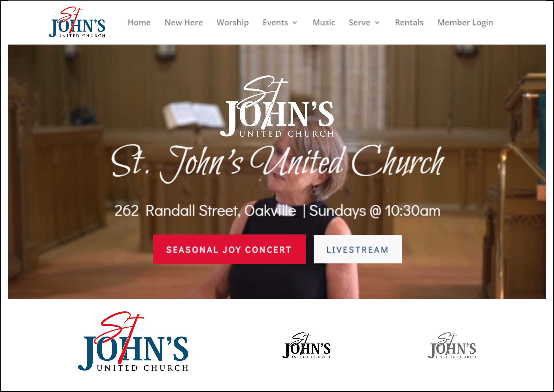The image size is (554, 392).
Task: Select the black logo variant
Action: click(306, 346)
